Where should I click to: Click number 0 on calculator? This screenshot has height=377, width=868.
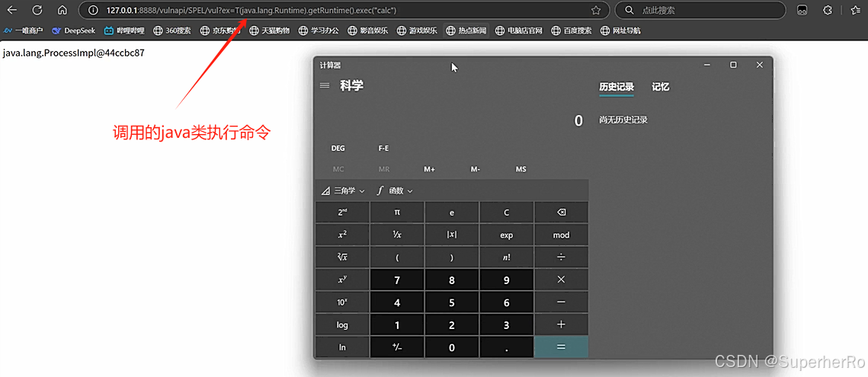[x=452, y=347]
